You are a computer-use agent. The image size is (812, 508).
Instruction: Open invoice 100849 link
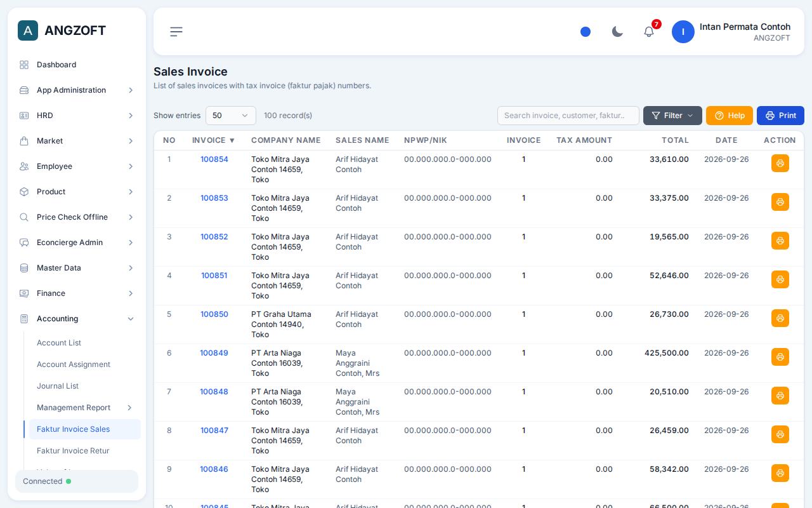click(x=214, y=353)
